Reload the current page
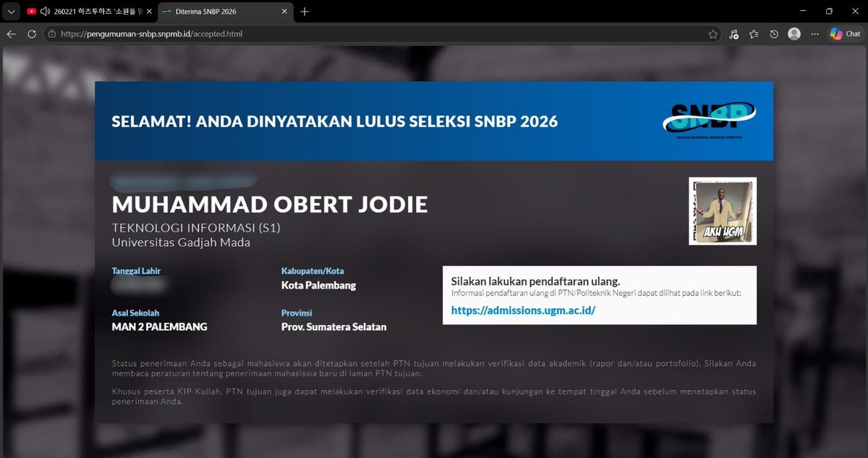868x458 pixels. 32,34
